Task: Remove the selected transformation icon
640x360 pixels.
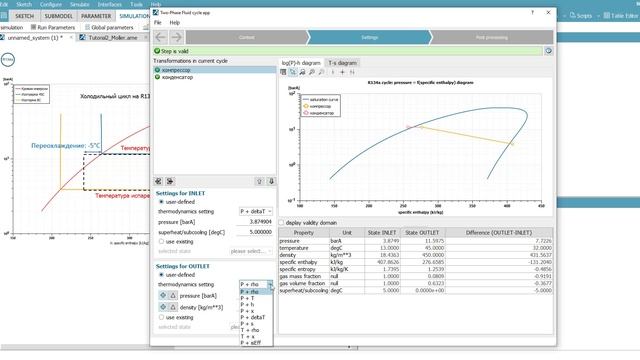Action: (x=170, y=181)
